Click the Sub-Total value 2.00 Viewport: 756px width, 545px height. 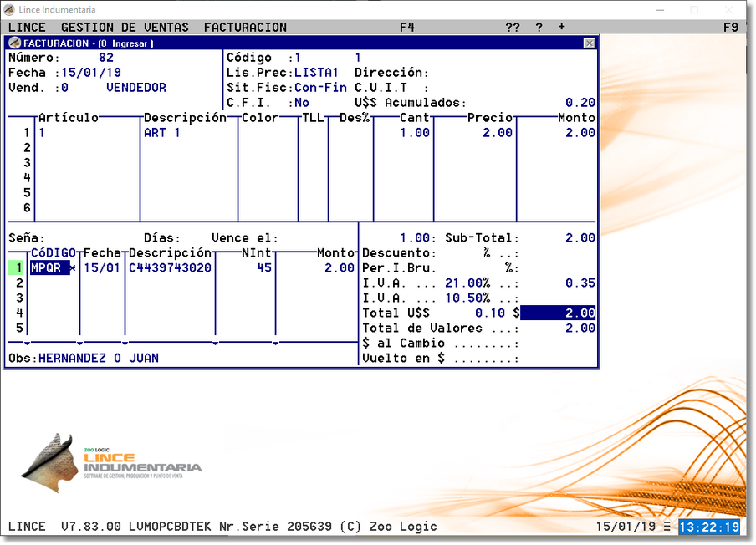[x=580, y=238]
